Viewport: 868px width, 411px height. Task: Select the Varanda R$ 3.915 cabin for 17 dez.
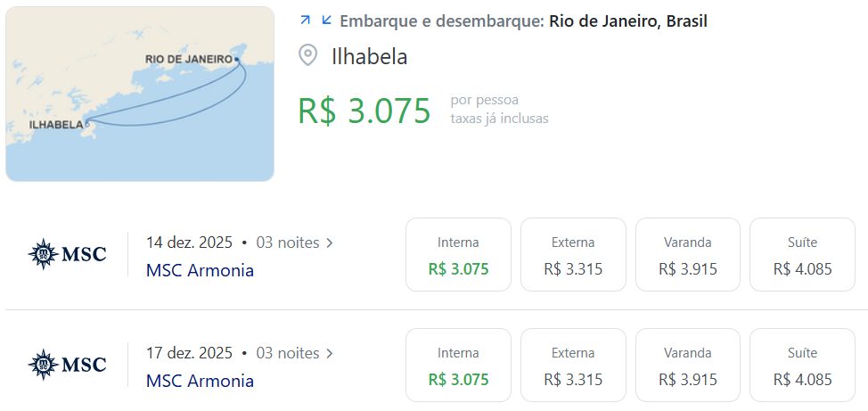click(687, 365)
